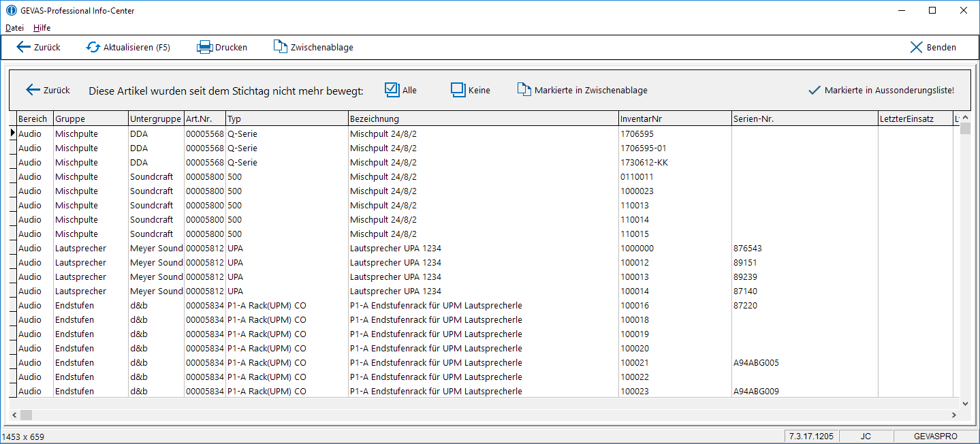Click Meyer Sound cell in row 100012

point(157,263)
